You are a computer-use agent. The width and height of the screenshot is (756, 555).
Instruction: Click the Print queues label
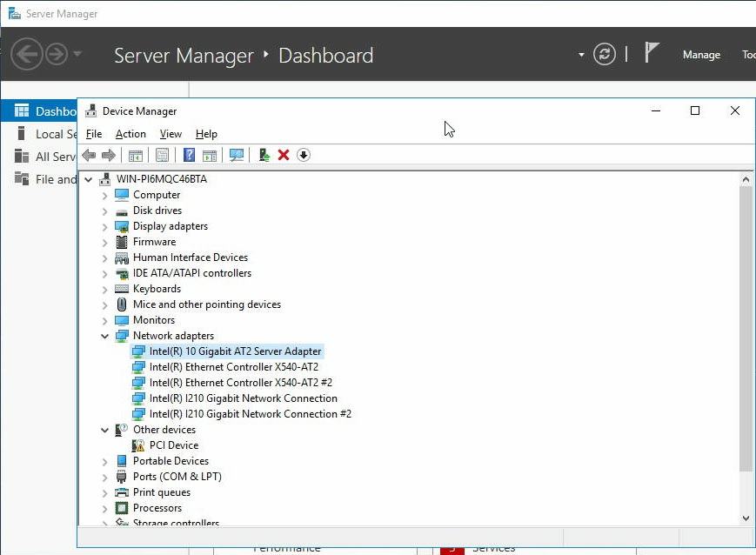point(162,492)
